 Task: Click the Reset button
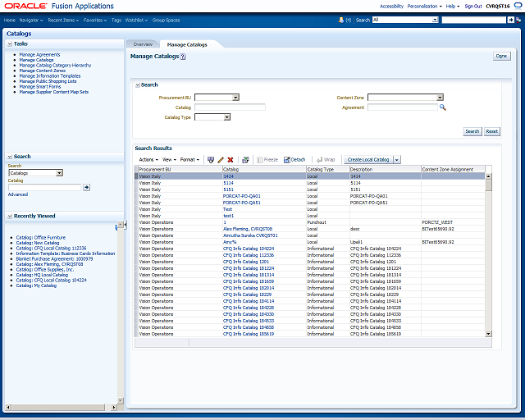[x=492, y=131]
